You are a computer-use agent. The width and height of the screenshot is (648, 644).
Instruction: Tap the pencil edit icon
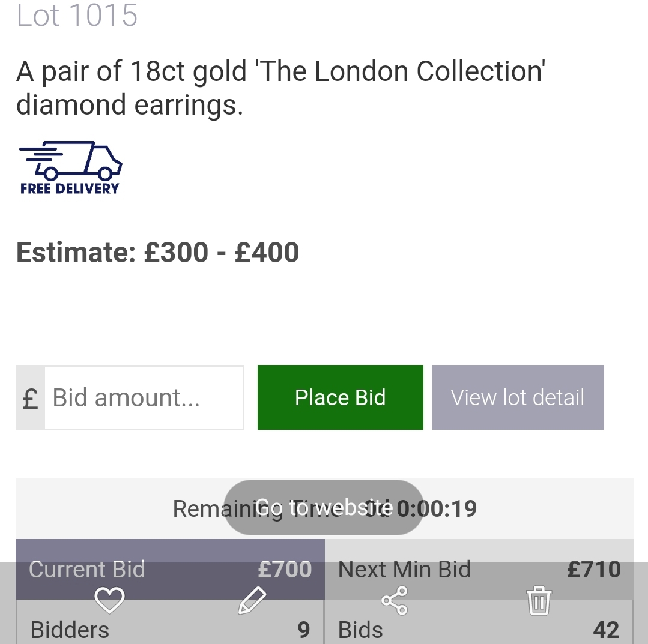(x=252, y=600)
